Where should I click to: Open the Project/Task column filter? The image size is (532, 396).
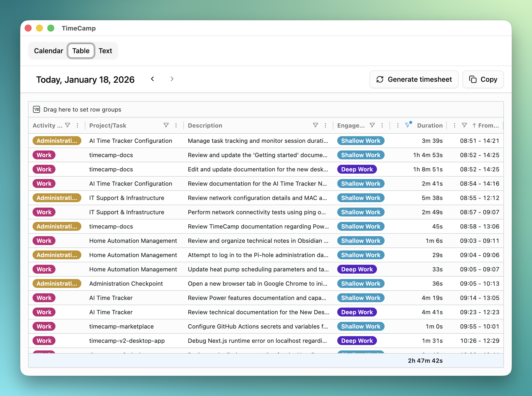tap(166, 125)
